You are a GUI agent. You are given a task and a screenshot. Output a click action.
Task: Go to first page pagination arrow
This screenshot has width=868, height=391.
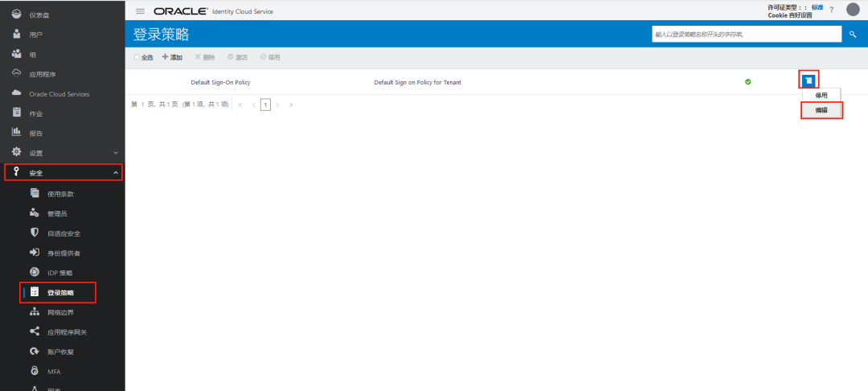(240, 105)
